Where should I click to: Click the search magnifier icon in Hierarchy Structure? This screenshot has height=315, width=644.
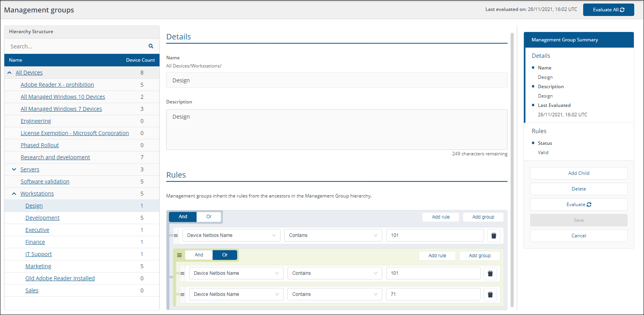(151, 46)
